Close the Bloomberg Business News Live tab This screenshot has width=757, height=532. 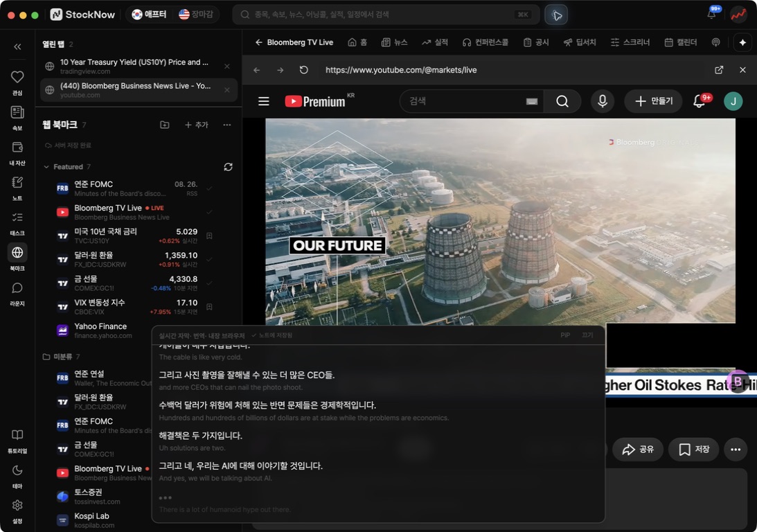tap(227, 90)
